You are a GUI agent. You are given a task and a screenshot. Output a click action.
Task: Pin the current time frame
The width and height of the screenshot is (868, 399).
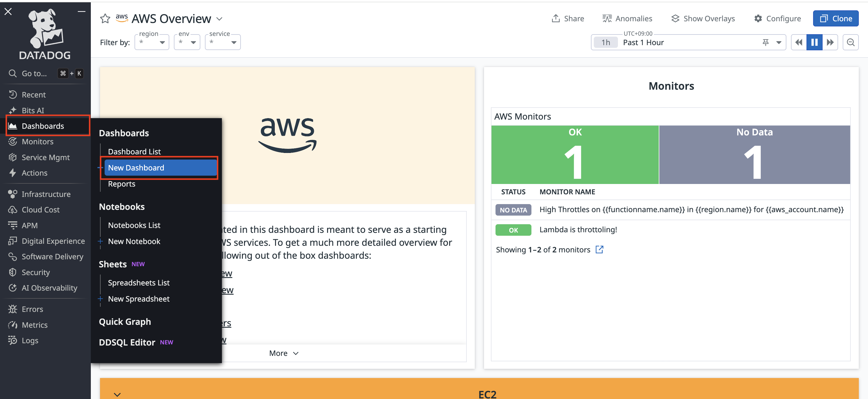pyautogui.click(x=766, y=43)
